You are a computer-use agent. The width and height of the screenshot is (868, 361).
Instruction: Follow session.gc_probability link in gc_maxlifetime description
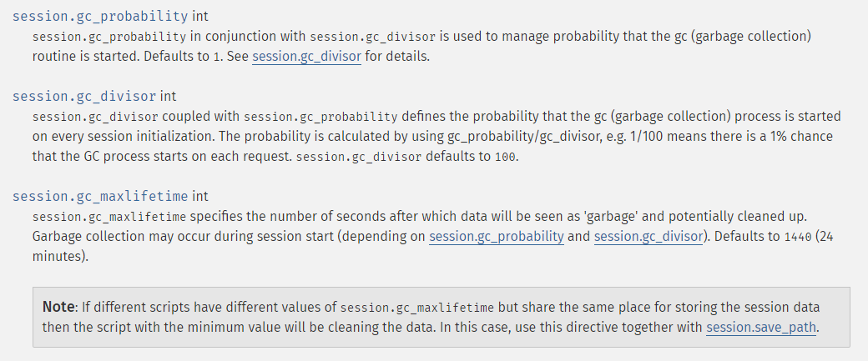[497, 237]
